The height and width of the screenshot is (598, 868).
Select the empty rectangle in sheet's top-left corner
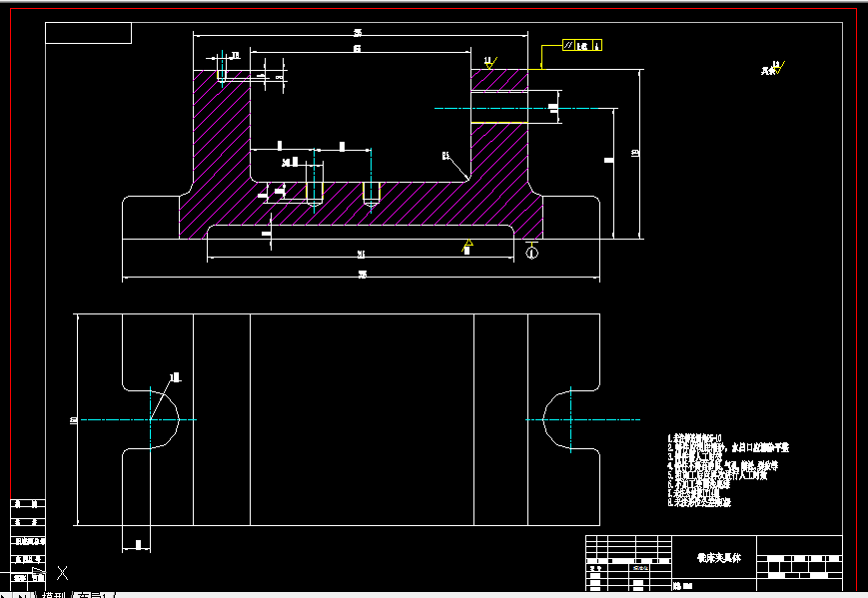tap(88, 33)
